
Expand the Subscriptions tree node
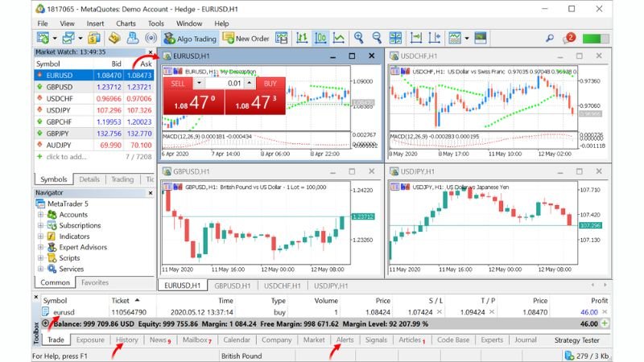40,225
